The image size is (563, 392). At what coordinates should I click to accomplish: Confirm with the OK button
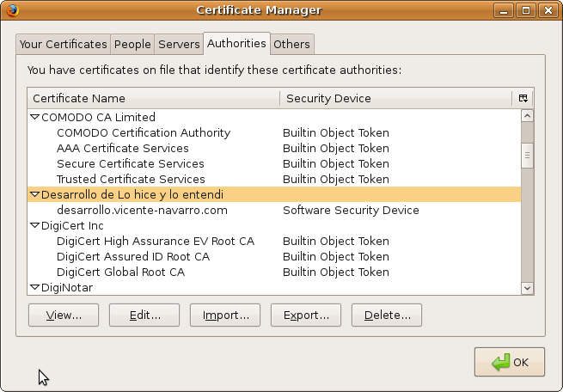[510, 362]
